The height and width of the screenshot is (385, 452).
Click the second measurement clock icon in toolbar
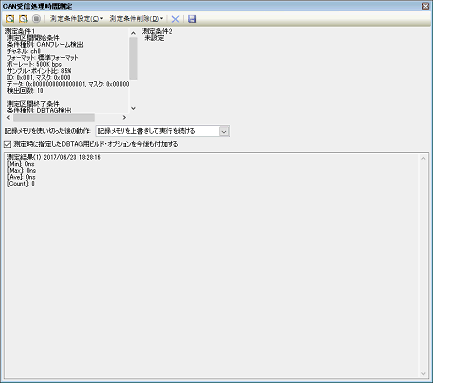coord(23,19)
